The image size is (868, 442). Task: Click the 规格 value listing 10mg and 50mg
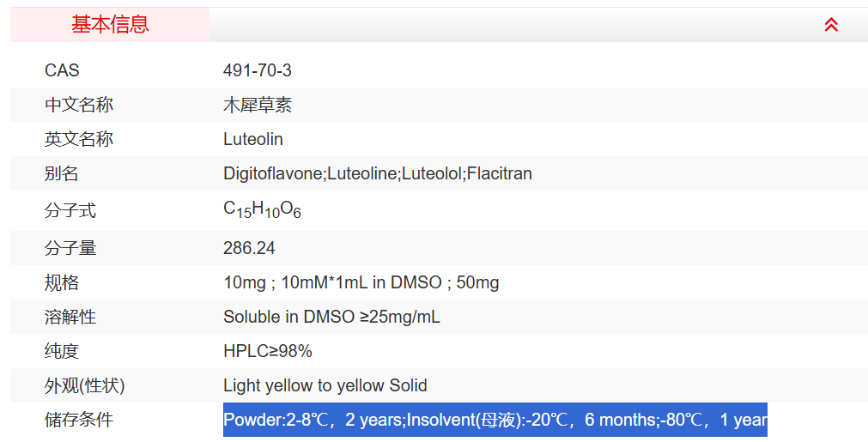point(361,282)
